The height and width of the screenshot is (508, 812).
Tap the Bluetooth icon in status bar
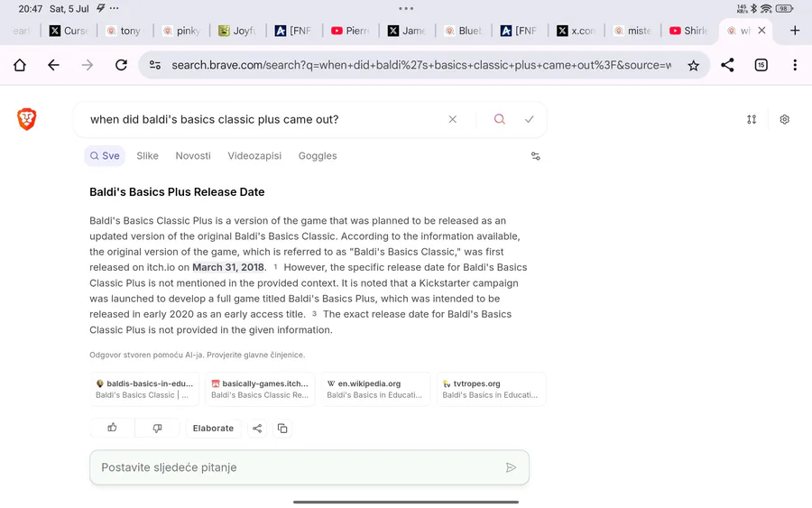(754, 8)
